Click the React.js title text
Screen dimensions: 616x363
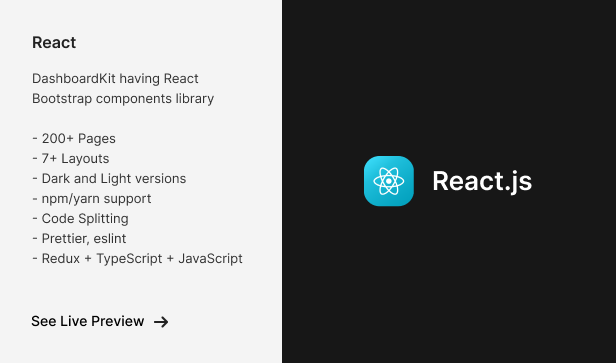tap(482, 181)
